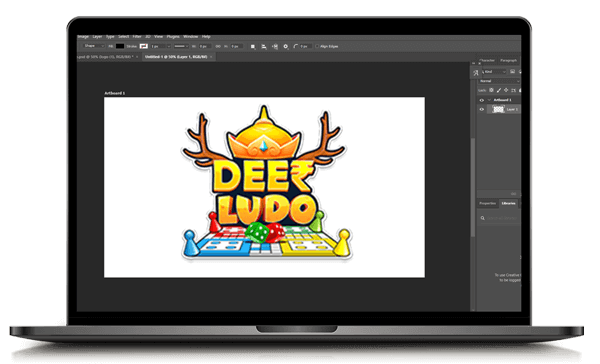Open the path operations icon in options bar

click(253, 46)
